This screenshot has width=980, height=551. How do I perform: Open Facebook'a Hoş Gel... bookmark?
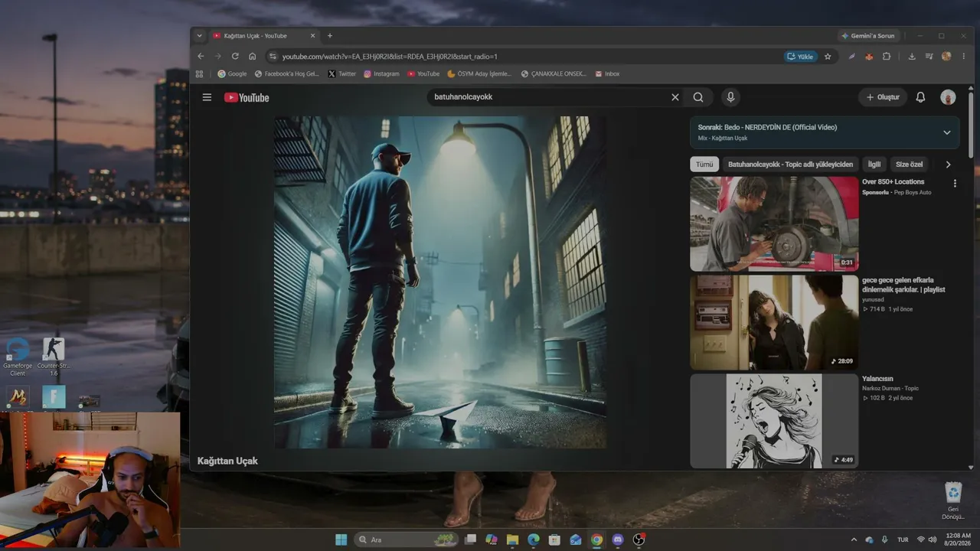[287, 73]
